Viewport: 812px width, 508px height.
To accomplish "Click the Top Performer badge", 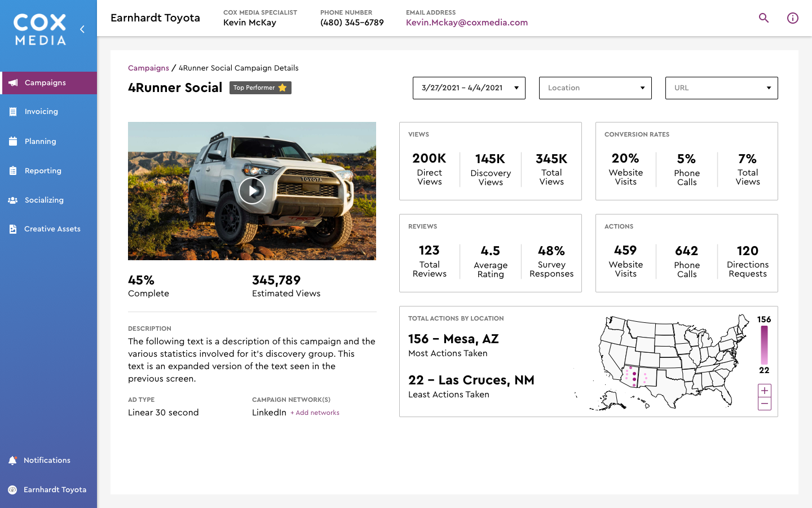I will 261,87.
